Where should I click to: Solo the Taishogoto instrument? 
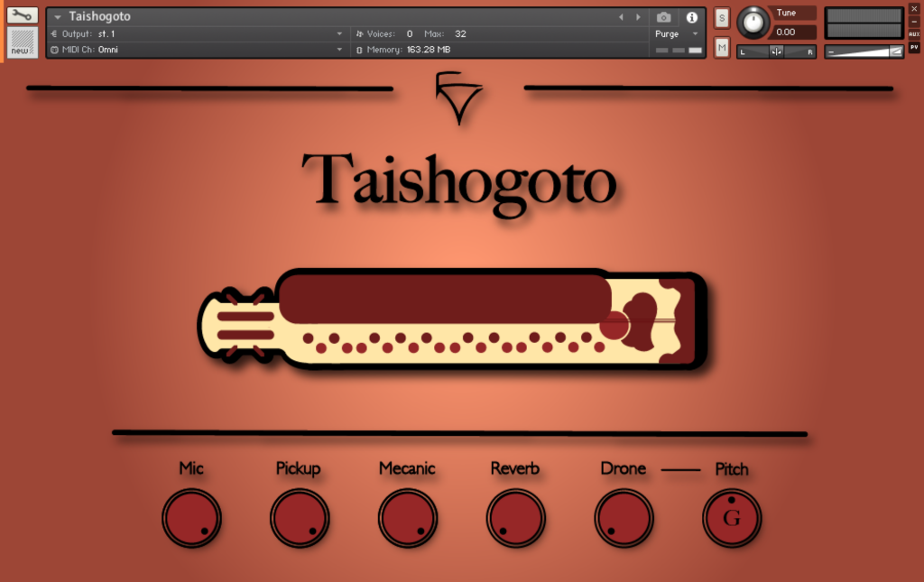click(x=722, y=18)
